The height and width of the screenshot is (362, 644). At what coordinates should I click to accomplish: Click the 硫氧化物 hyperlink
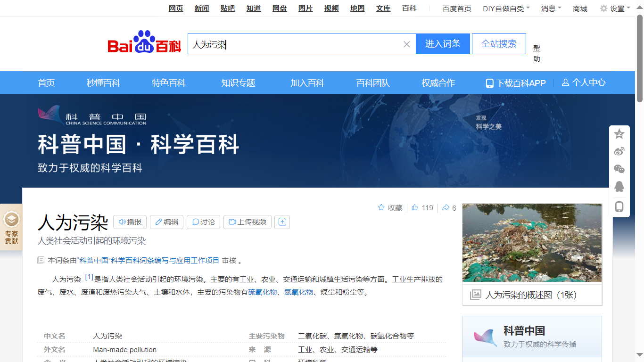(263, 292)
